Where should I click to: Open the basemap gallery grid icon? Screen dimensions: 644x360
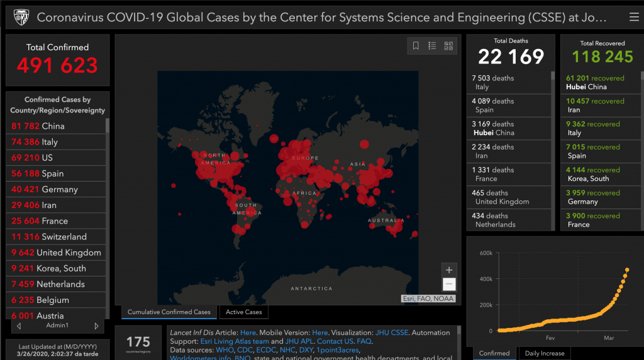448,46
